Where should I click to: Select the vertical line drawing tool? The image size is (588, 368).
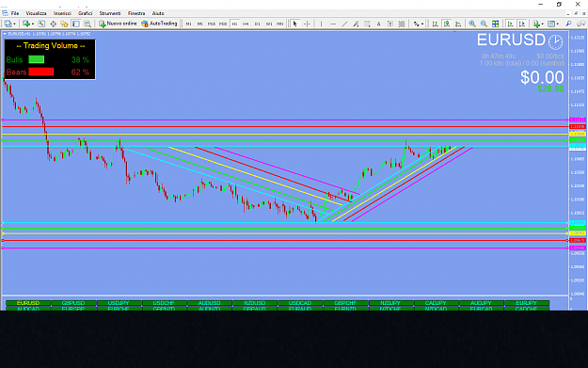(x=321, y=24)
